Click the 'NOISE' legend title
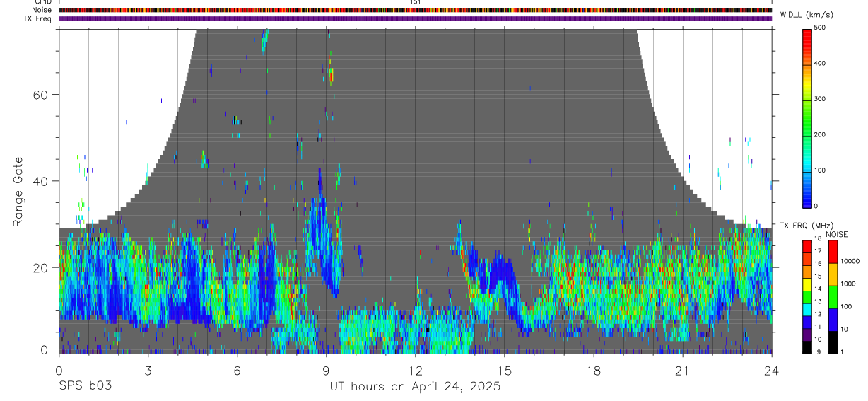 pos(837,234)
